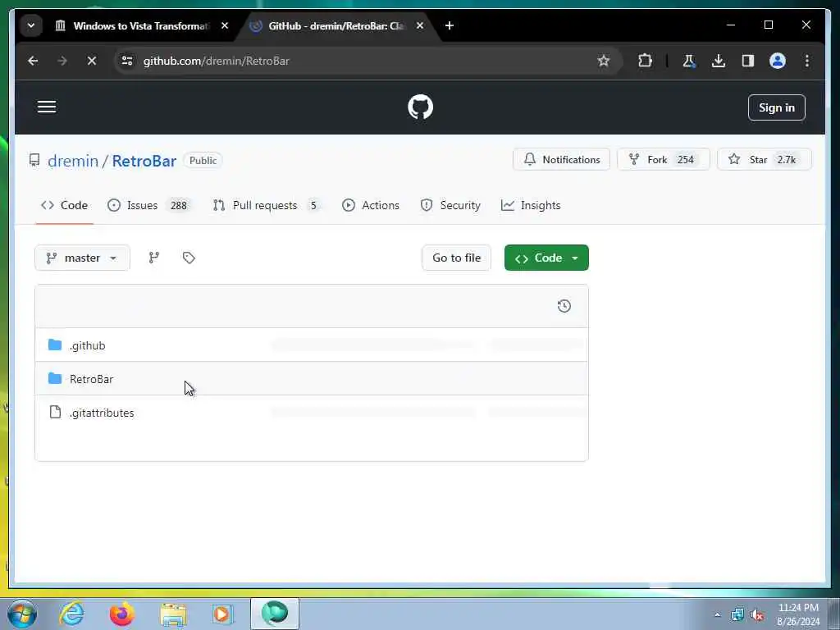Screen dimensions: 840x630
Task: Expand the green Code dropdown button
Action: [546, 258]
